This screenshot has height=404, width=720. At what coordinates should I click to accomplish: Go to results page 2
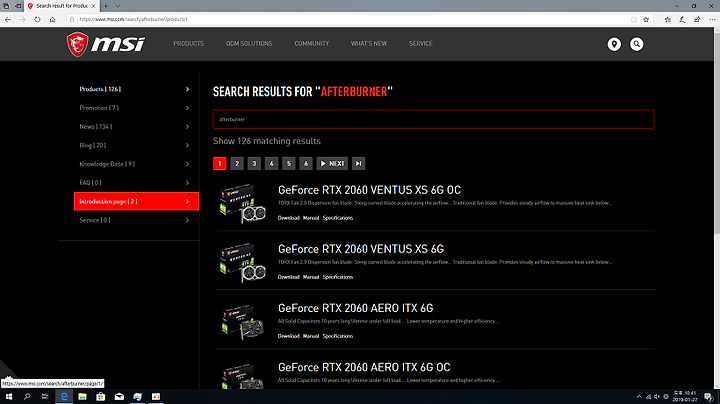(x=237, y=163)
